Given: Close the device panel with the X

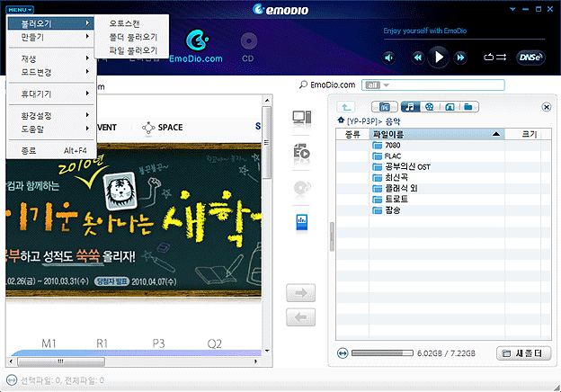Looking at the screenshot, I should (546, 107).
